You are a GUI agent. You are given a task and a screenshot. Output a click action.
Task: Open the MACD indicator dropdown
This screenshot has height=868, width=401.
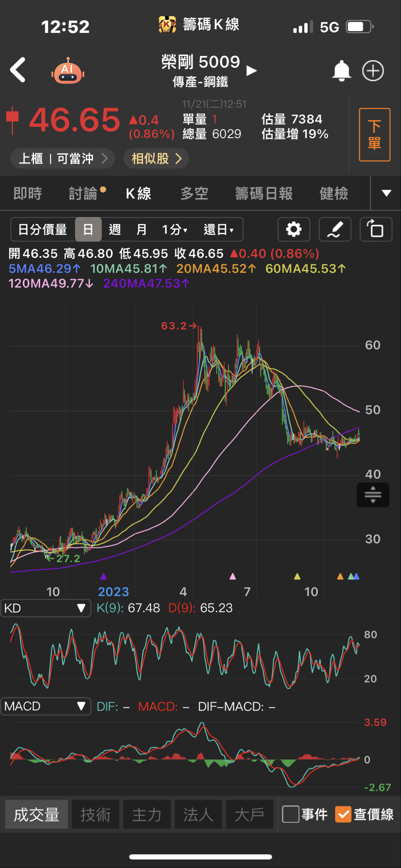46,706
